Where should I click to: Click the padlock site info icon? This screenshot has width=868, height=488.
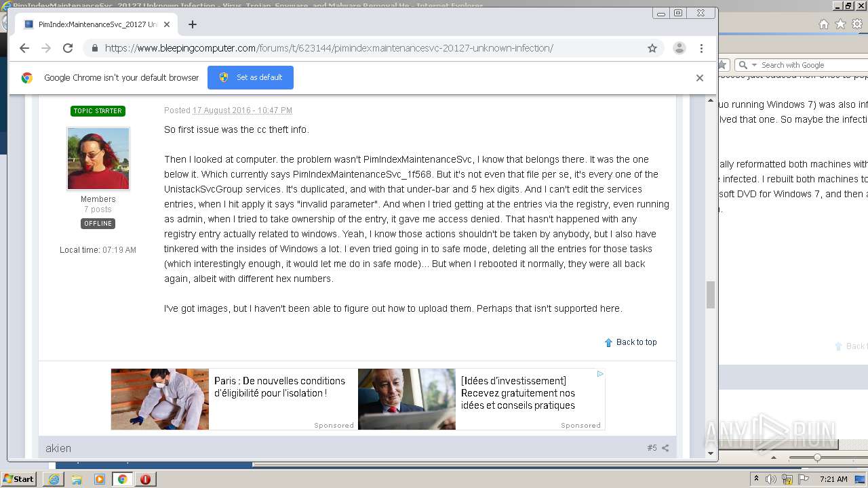pyautogui.click(x=94, y=48)
